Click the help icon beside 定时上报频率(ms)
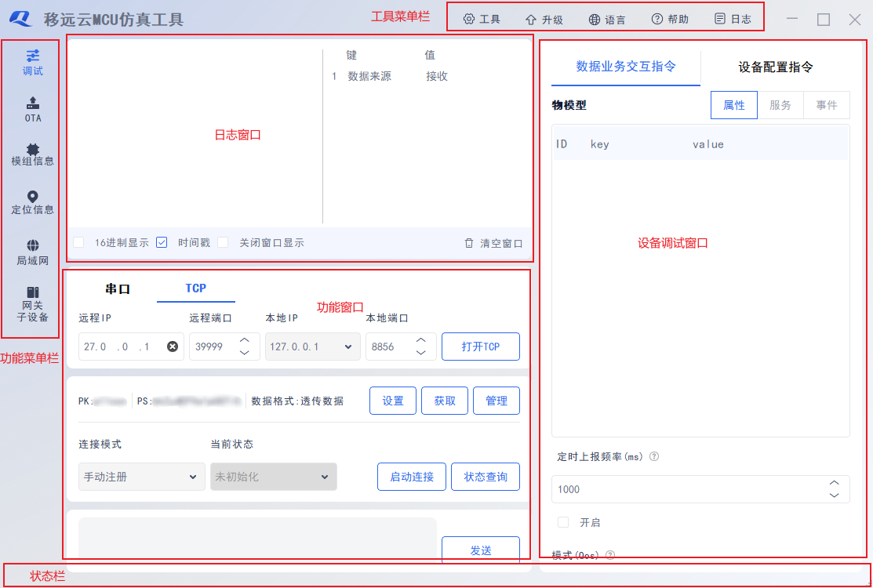 click(x=654, y=456)
